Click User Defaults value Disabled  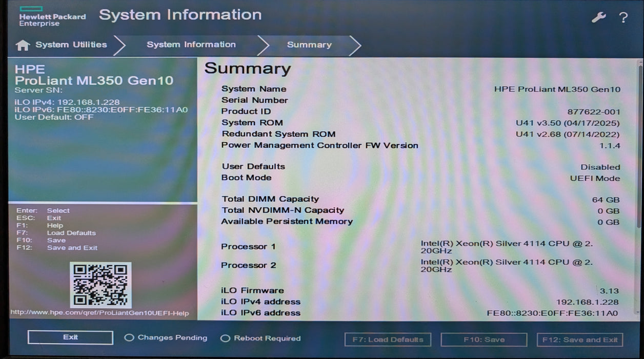tap(600, 167)
